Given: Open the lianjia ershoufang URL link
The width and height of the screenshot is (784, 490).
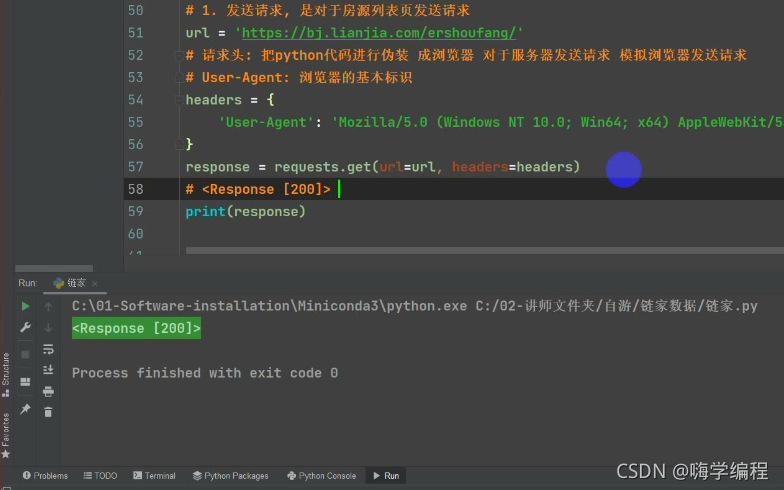Looking at the screenshot, I should click(379, 33).
